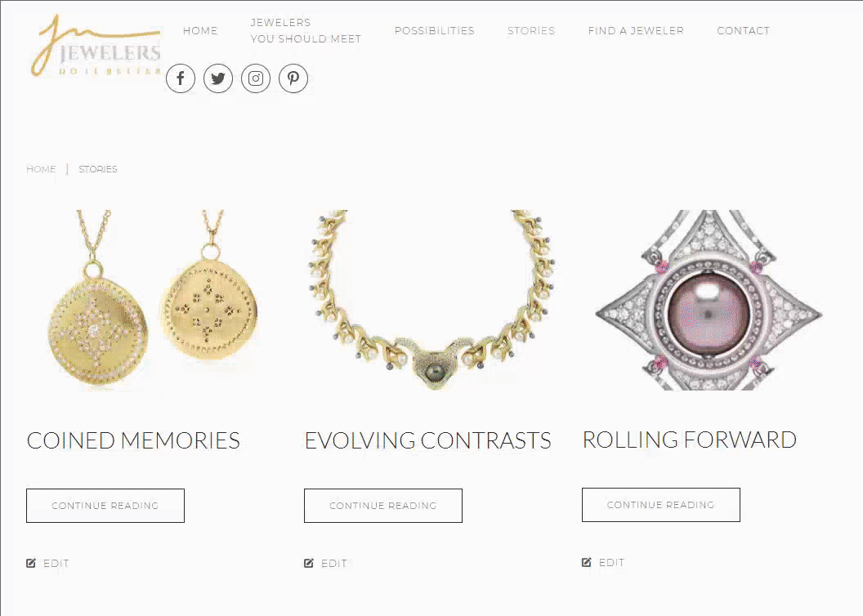This screenshot has width=863, height=616.
Task: Open Find a Jeweler page
Action: [636, 31]
